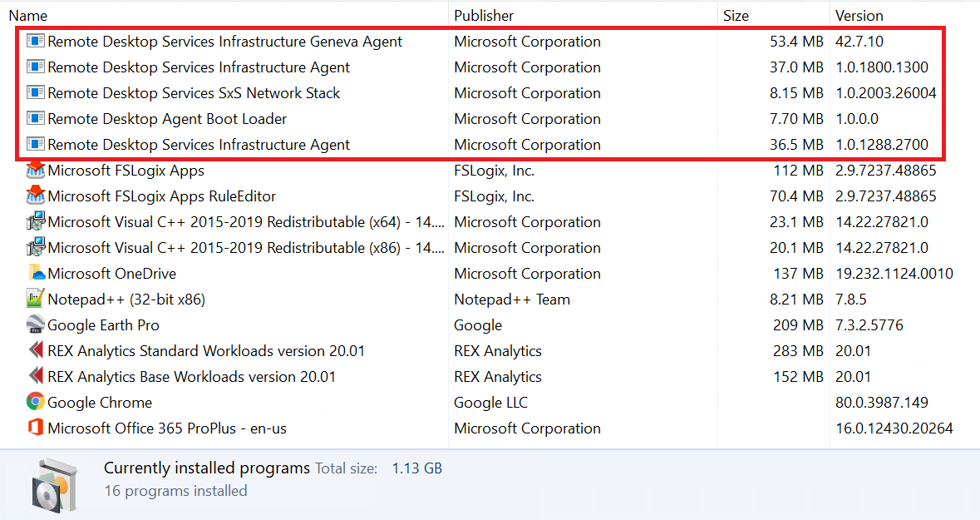This screenshot has height=520, width=980.
Task: Click the "Total size: 1.13 GB" summary text
Action: click(x=378, y=468)
